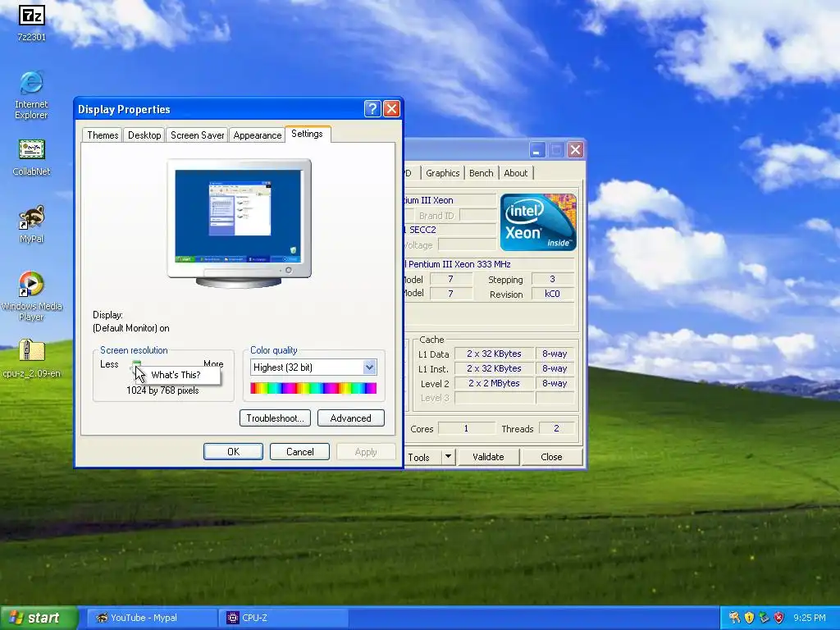Image resolution: width=840 pixels, height=630 pixels.
Task: Confirm with the OK button
Action: (233, 452)
